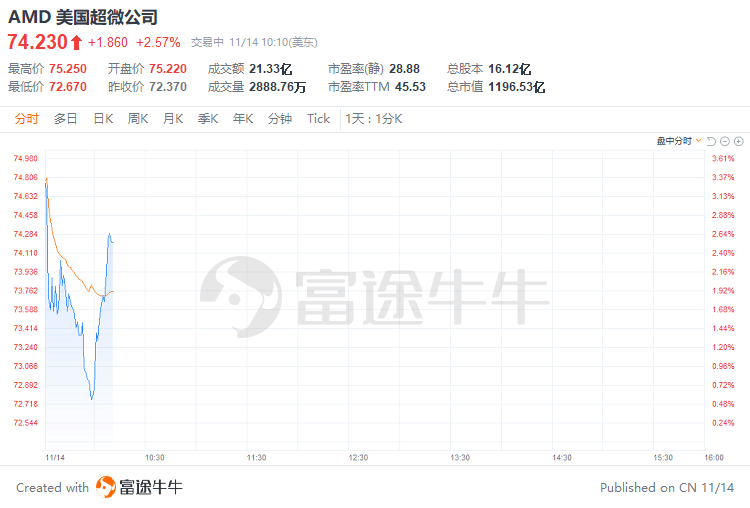Click 总市值 value 1196.53亿
The width and height of the screenshot is (750, 508).
click(x=517, y=87)
